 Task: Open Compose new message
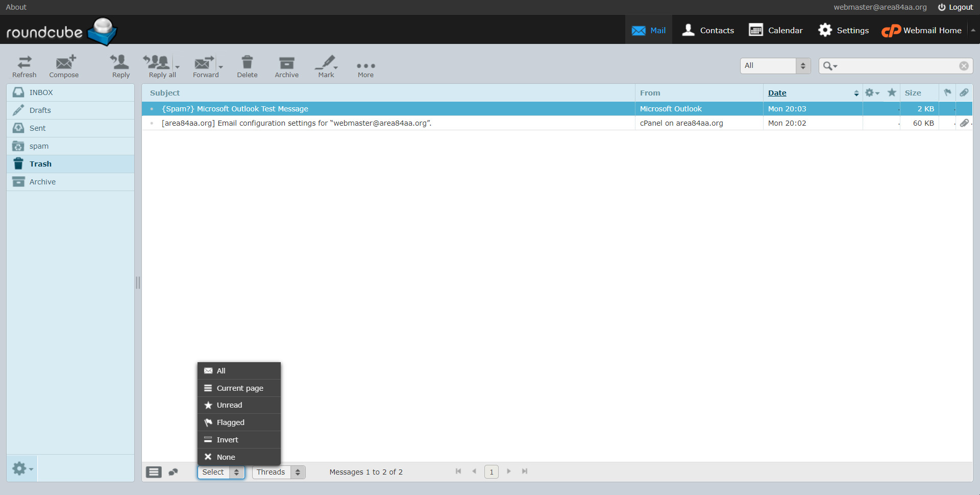[64, 66]
